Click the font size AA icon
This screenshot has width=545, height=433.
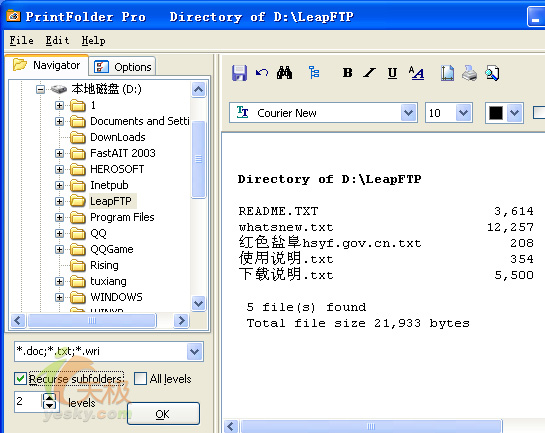416,73
